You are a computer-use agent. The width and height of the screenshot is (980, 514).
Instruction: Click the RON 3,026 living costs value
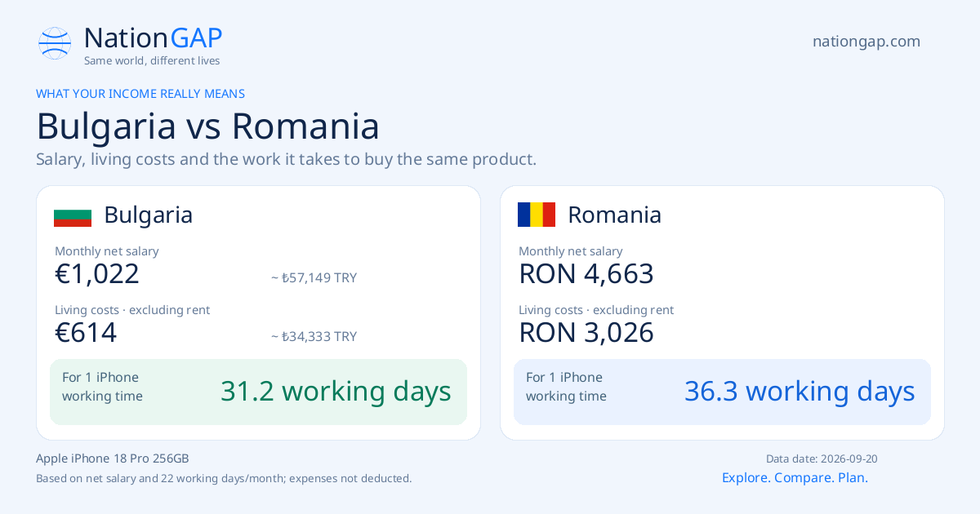pyautogui.click(x=586, y=333)
